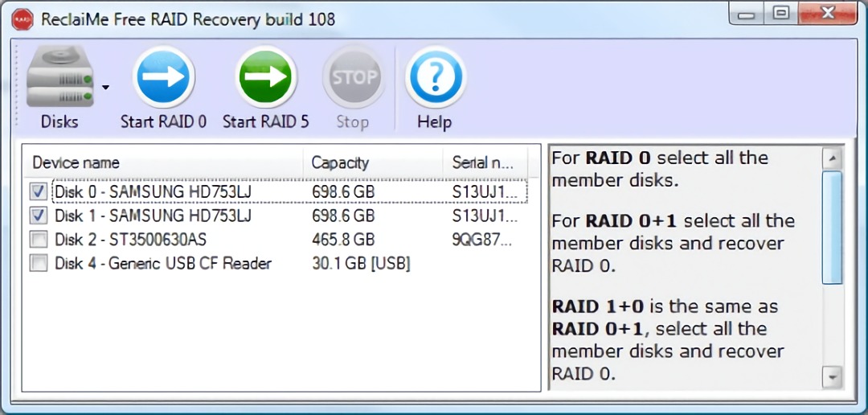Open Help with the question mark icon
Image resolution: width=868 pixels, height=415 pixels.
click(x=434, y=78)
